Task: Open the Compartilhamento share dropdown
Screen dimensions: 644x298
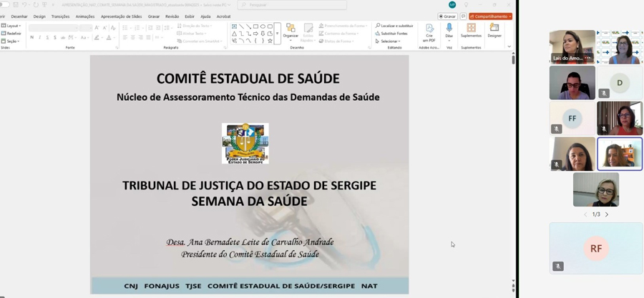Action: [x=491, y=16]
